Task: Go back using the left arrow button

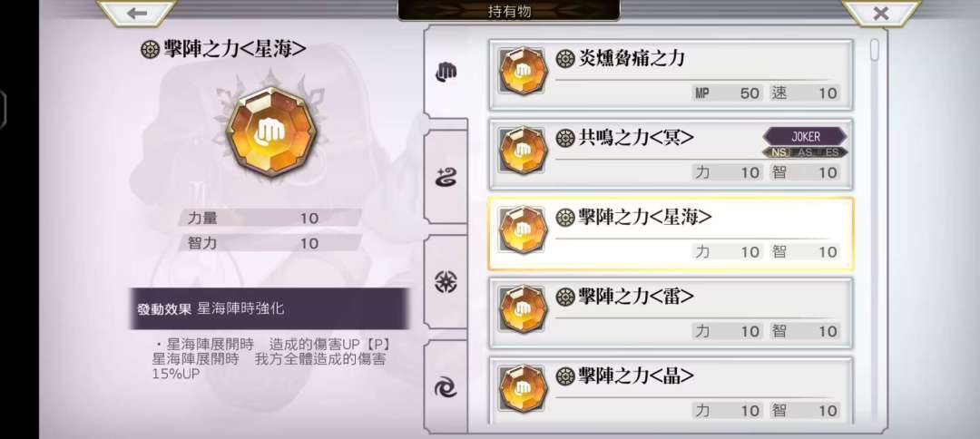Action: (x=136, y=13)
